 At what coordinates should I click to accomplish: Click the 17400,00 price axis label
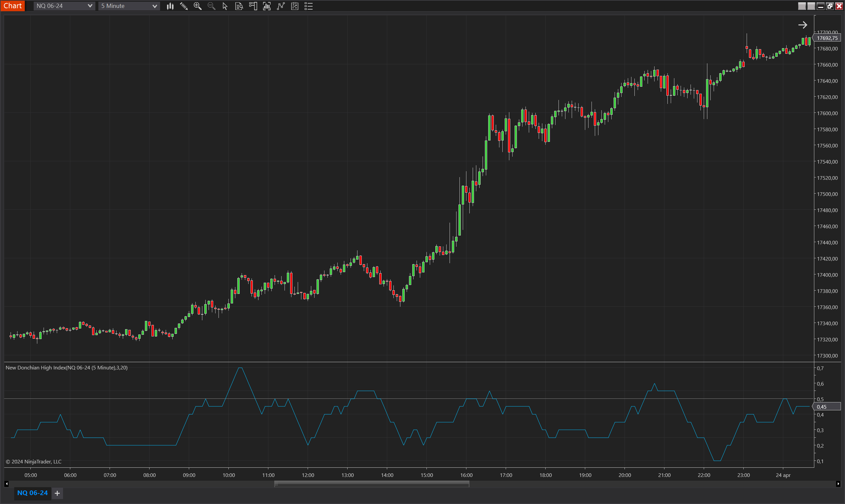[x=827, y=275]
